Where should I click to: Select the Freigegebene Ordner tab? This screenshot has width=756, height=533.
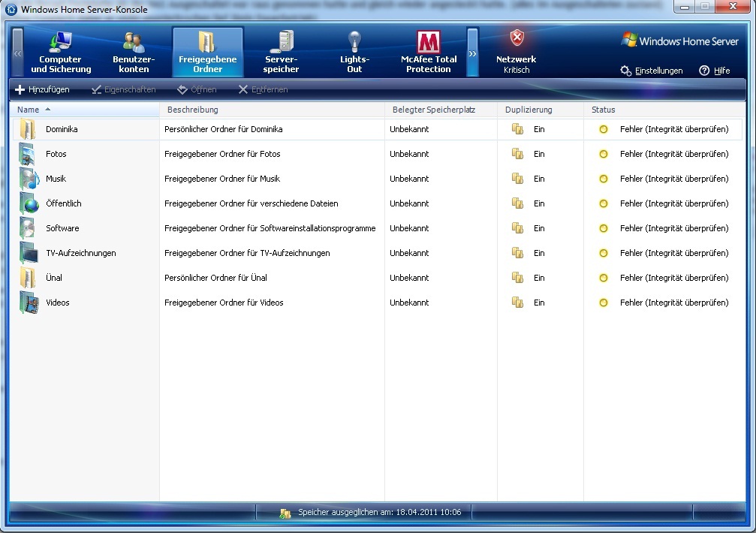(208, 52)
